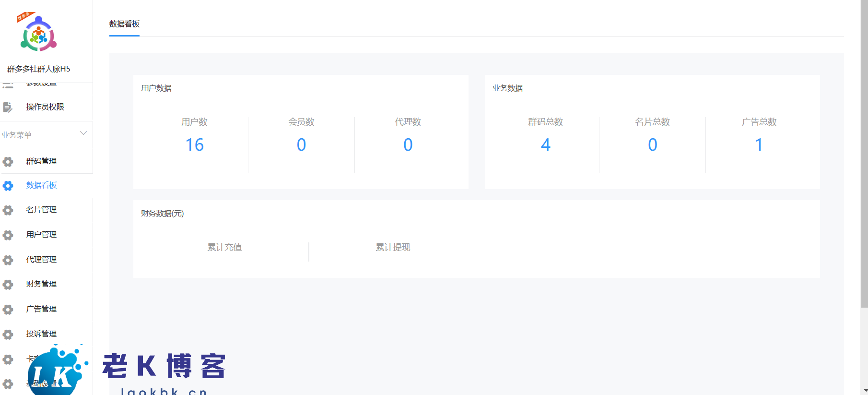Click the 群码总数 value 4
Viewport: 868px width, 395px height.
coord(546,145)
